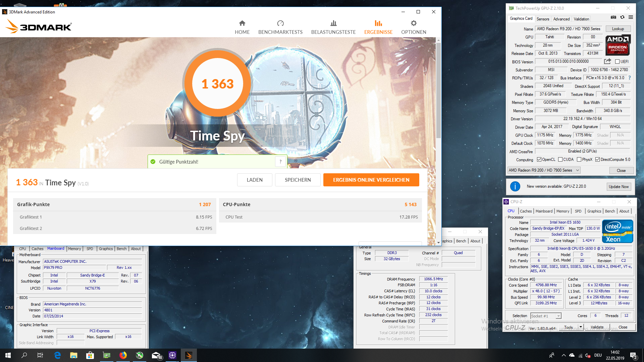Screen dimensions: 644x362
Task: Open Task View on the taskbar
Action: (x=40, y=355)
